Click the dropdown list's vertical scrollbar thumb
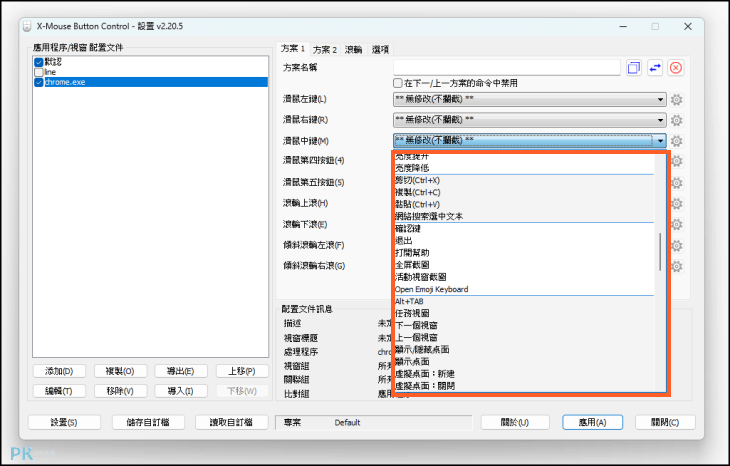The height and width of the screenshot is (466, 730). coord(660,252)
